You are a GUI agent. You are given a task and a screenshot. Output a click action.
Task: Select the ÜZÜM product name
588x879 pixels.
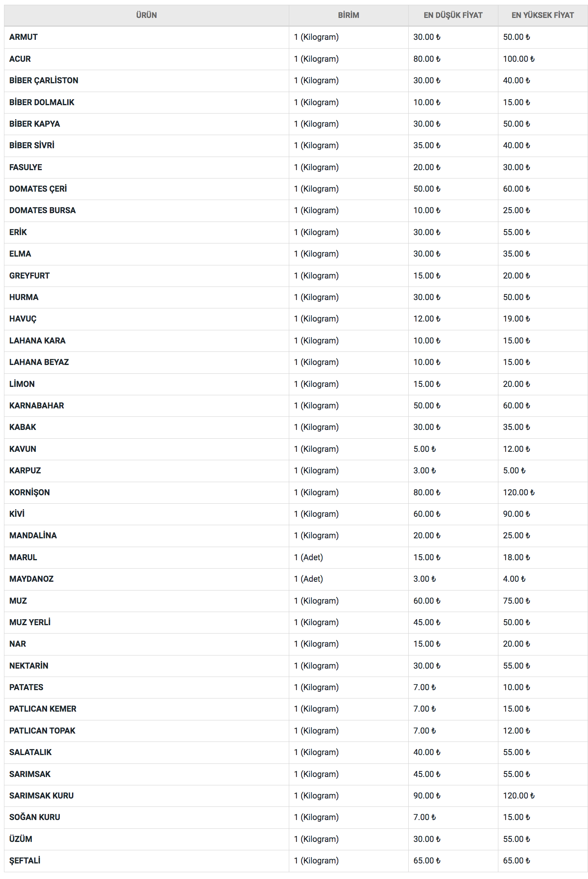click(21, 839)
